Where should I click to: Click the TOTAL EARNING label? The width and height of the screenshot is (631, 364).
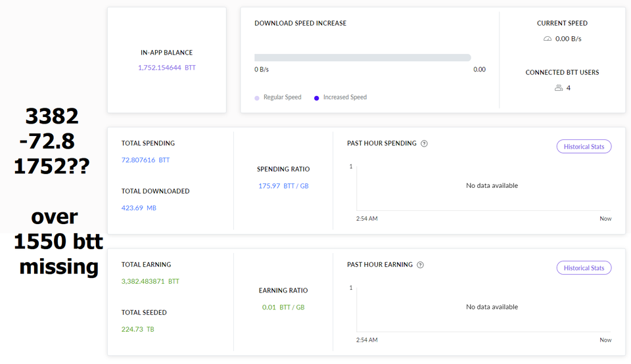[146, 265]
